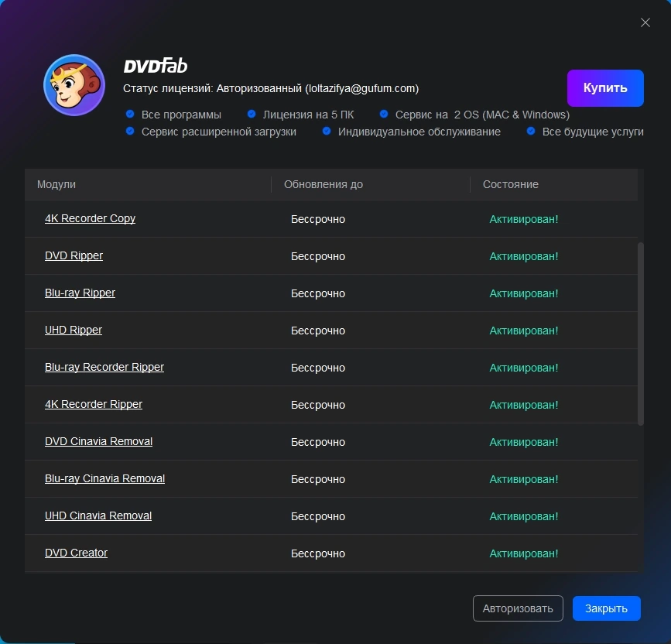
Task: Open the UHD Ripper module link
Action: pyautogui.click(x=74, y=331)
